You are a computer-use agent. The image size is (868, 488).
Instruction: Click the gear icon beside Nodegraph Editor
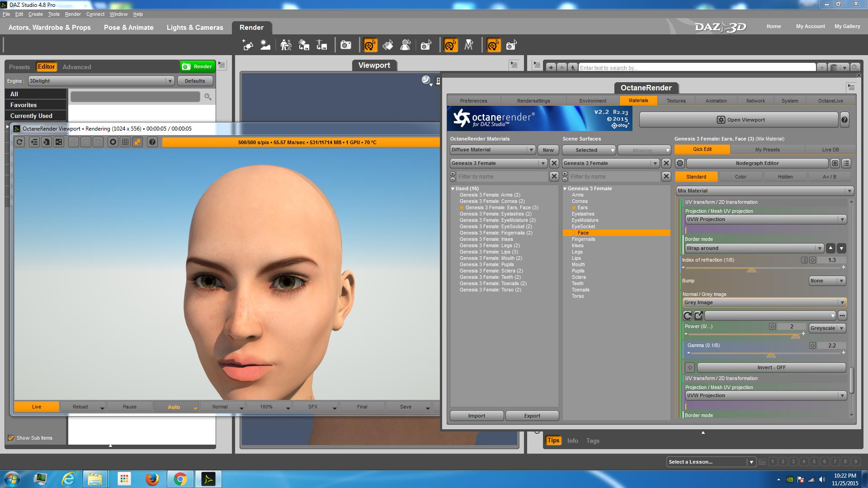679,163
